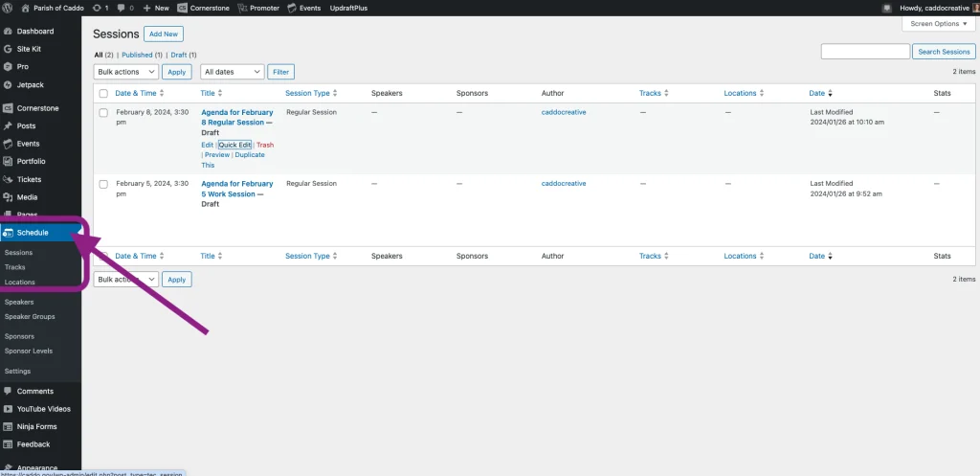The image size is (980, 476).
Task: Select Speakers in the Schedule submenu
Action: coord(19,302)
